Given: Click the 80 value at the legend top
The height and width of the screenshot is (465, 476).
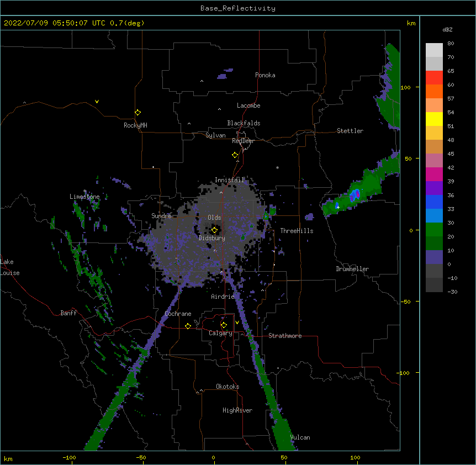Looking at the screenshot, I should click(451, 44).
